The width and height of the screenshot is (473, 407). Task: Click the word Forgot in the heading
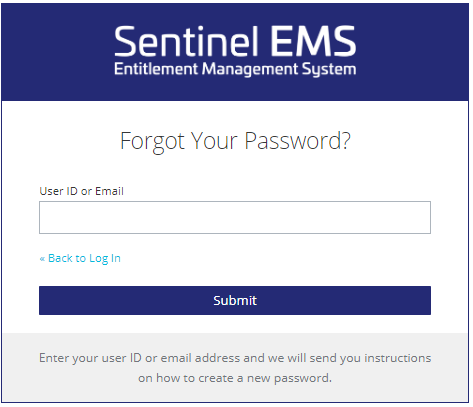coord(152,142)
